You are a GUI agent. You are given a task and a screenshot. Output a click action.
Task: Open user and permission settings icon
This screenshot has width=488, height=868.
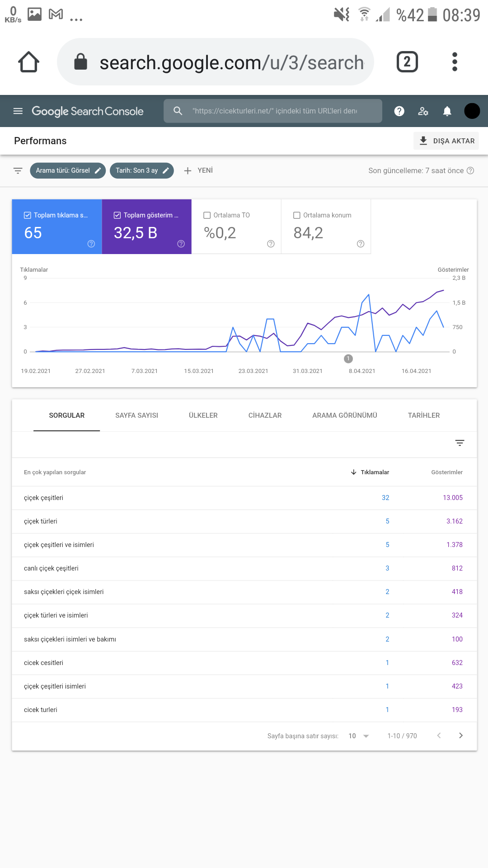423,111
